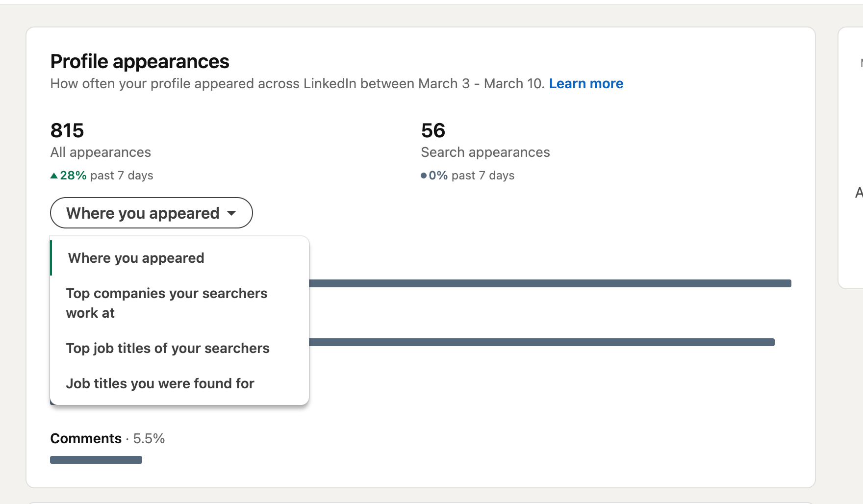
Task: Click the 56 search appearances count
Action: [x=433, y=130]
